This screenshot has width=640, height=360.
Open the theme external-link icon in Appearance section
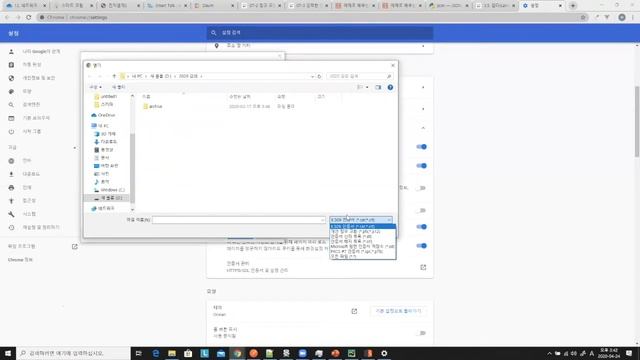[x=354, y=311]
